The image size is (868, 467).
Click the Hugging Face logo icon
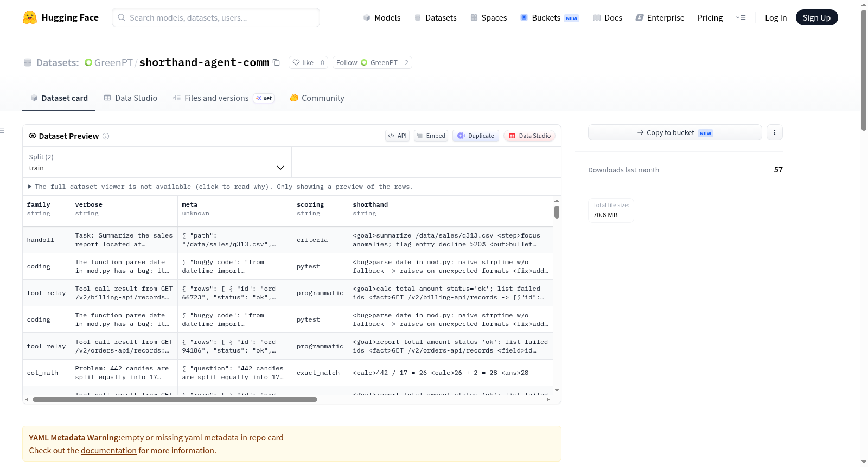(x=30, y=17)
